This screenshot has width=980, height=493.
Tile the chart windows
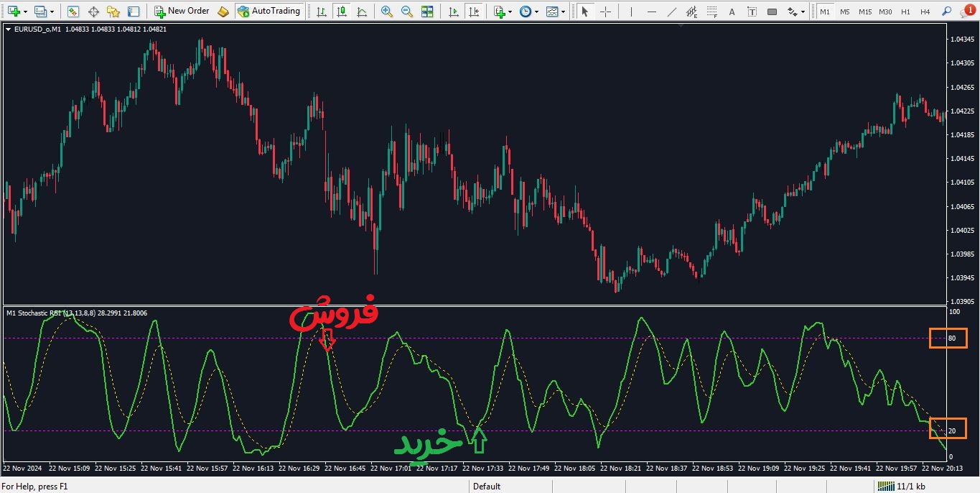(427, 11)
